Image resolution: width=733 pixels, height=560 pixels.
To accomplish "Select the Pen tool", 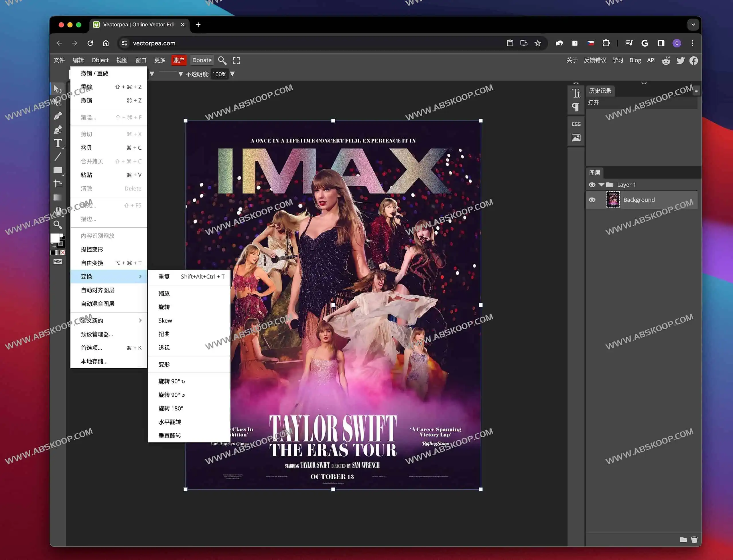I will pos(58,115).
